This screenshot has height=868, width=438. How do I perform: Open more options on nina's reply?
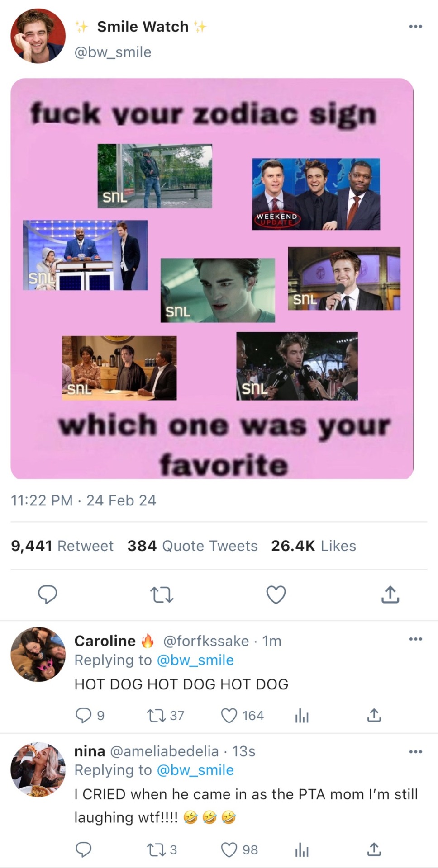[x=415, y=751]
